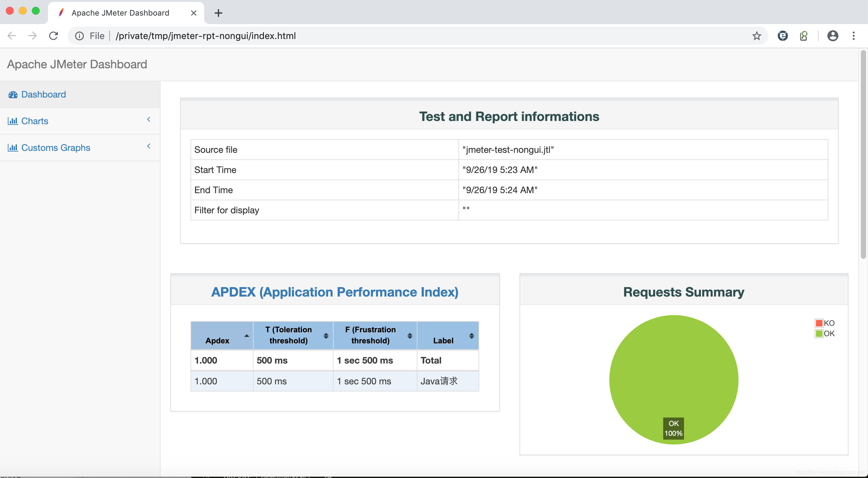This screenshot has width=868, height=478.
Task: Click the Java请求 label cell
Action: [448, 381]
